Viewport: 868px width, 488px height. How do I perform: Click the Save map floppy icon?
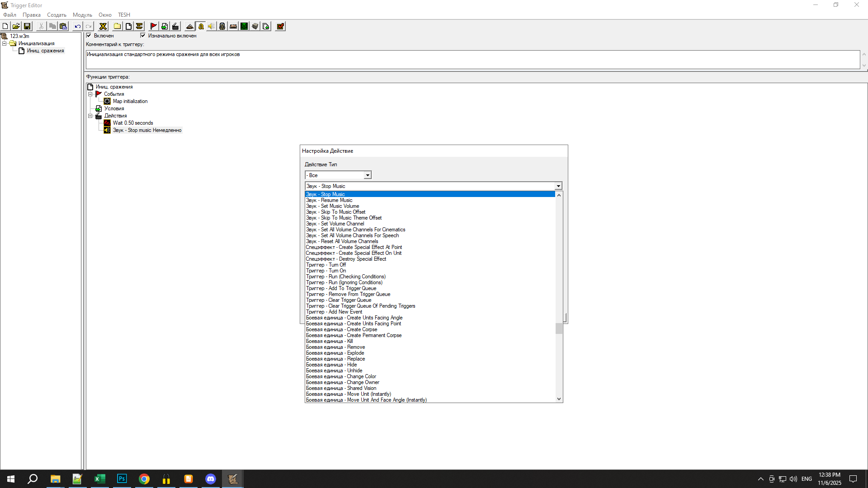coord(27,26)
